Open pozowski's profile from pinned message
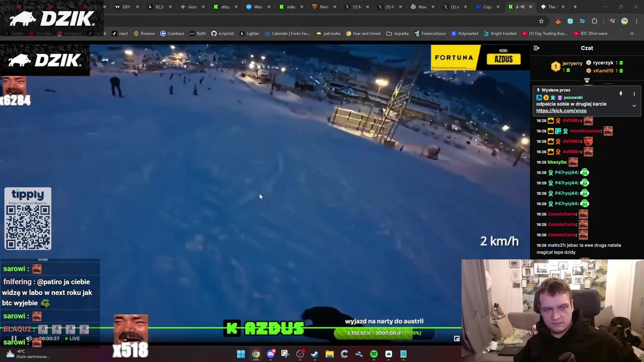 click(573, 98)
